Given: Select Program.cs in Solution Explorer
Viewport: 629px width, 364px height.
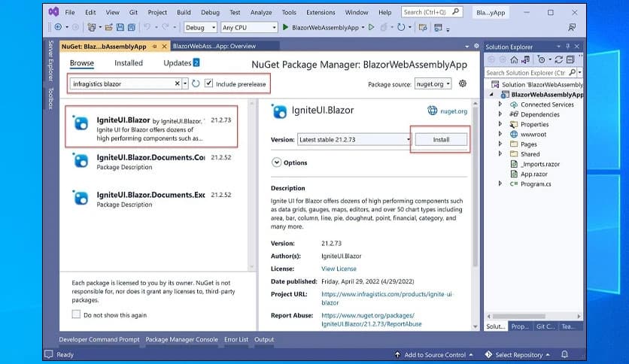Looking at the screenshot, I should (x=536, y=184).
